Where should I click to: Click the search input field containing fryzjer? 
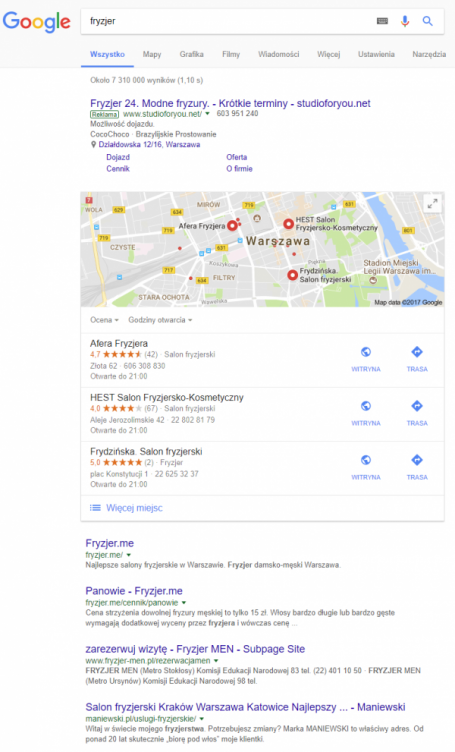click(228, 21)
